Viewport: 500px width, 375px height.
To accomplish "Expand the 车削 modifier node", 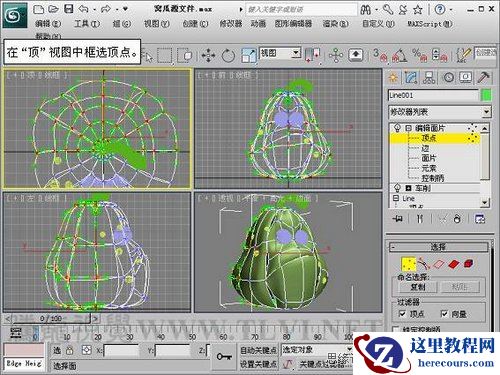I will 408,188.
